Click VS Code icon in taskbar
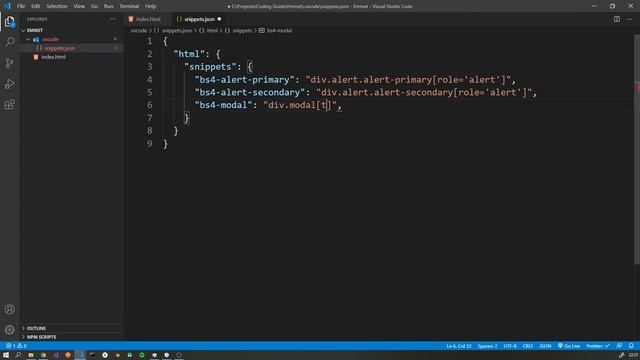 80,355
